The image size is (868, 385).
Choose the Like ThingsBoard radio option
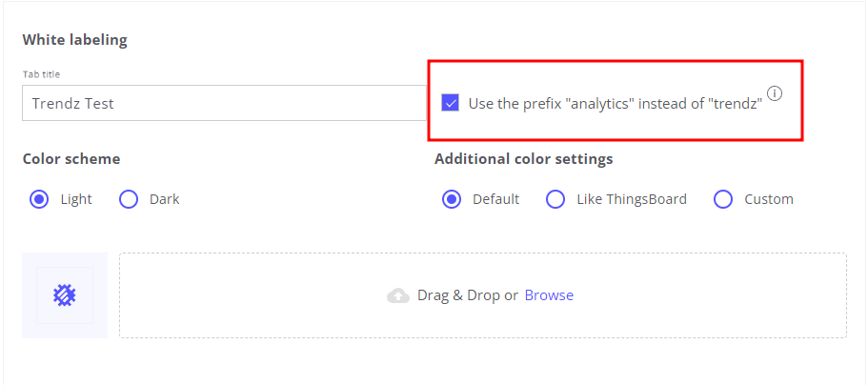(x=555, y=199)
